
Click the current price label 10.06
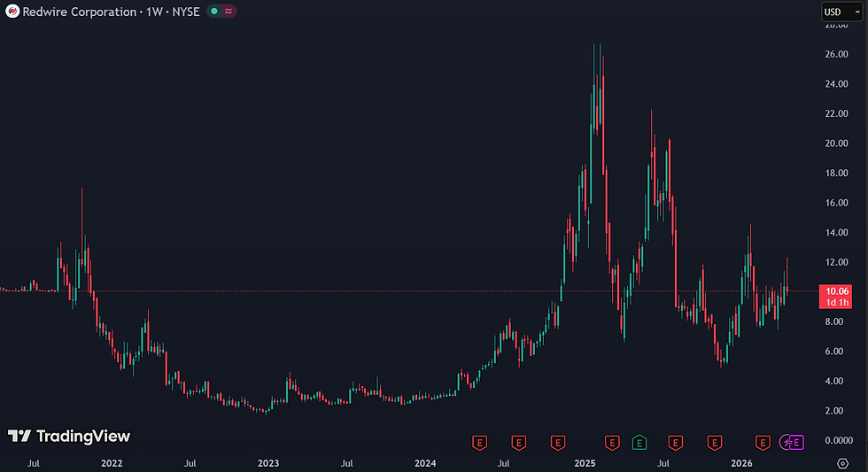click(x=836, y=291)
